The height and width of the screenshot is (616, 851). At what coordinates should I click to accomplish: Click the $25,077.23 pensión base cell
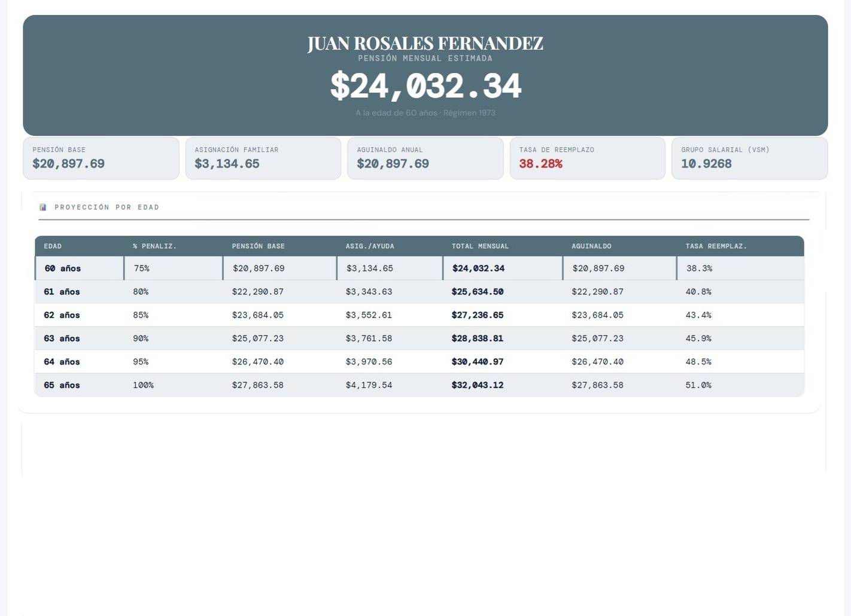tap(258, 339)
